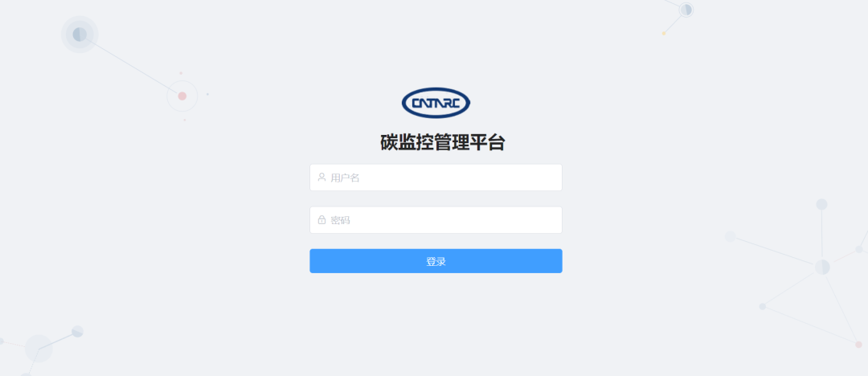Click the pink dot inside the ringed circle

coord(182,96)
